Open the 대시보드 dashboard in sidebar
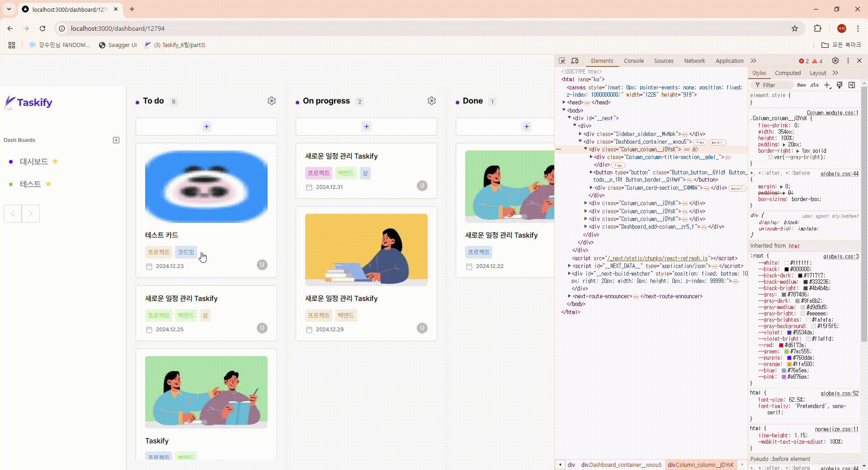This screenshot has height=470, width=868. coord(34,161)
